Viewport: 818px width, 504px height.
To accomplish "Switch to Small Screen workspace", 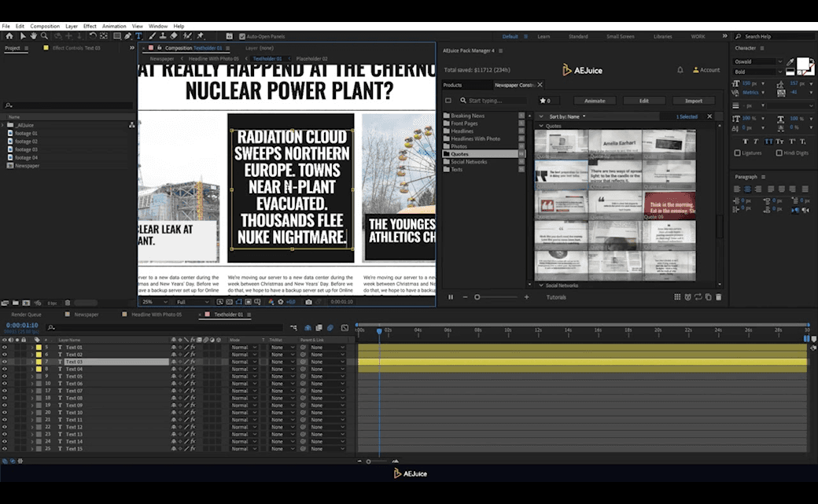I will click(621, 36).
